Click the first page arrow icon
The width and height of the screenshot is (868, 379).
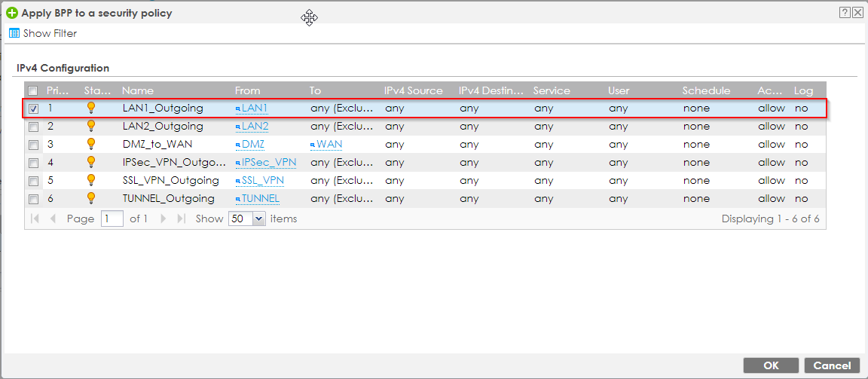(x=35, y=219)
